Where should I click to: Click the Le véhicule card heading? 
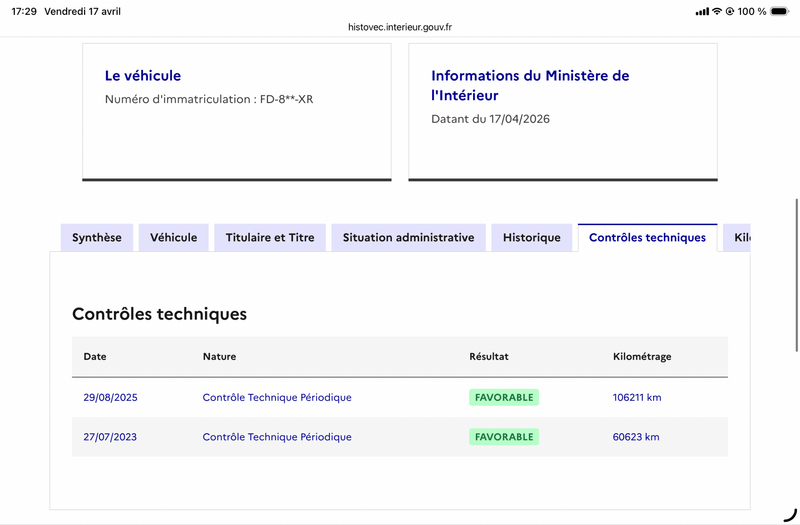[143, 76]
